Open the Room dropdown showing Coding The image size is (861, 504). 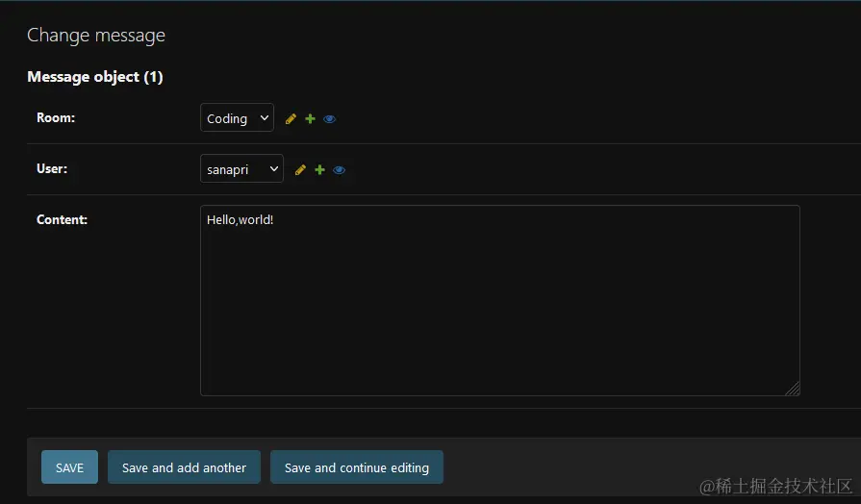(238, 117)
